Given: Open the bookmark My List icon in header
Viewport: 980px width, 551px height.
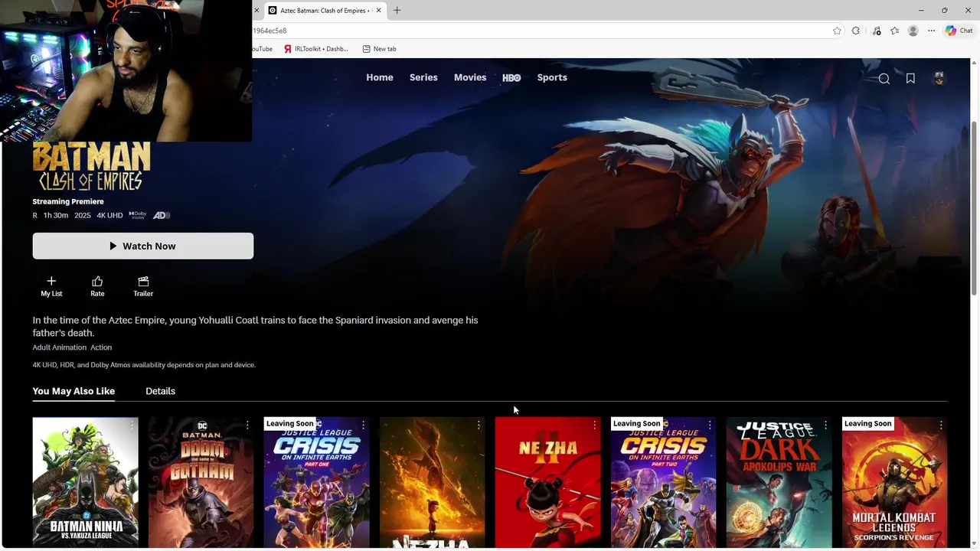Looking at the screenshot, I should coord(910,79).
